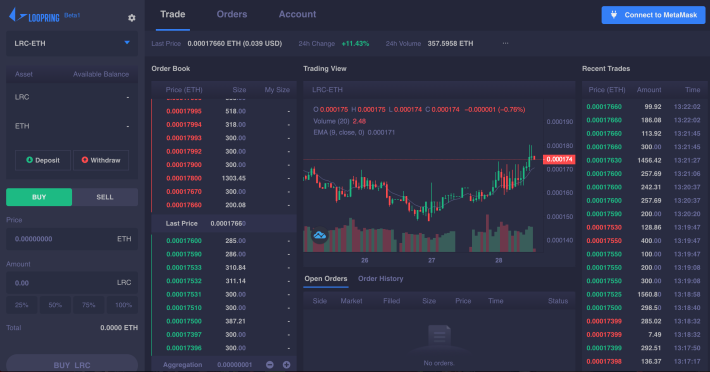The width and height of the screenshot is (710, 372).
Task: Open the Open Orders tab
Action: point(326,279)
